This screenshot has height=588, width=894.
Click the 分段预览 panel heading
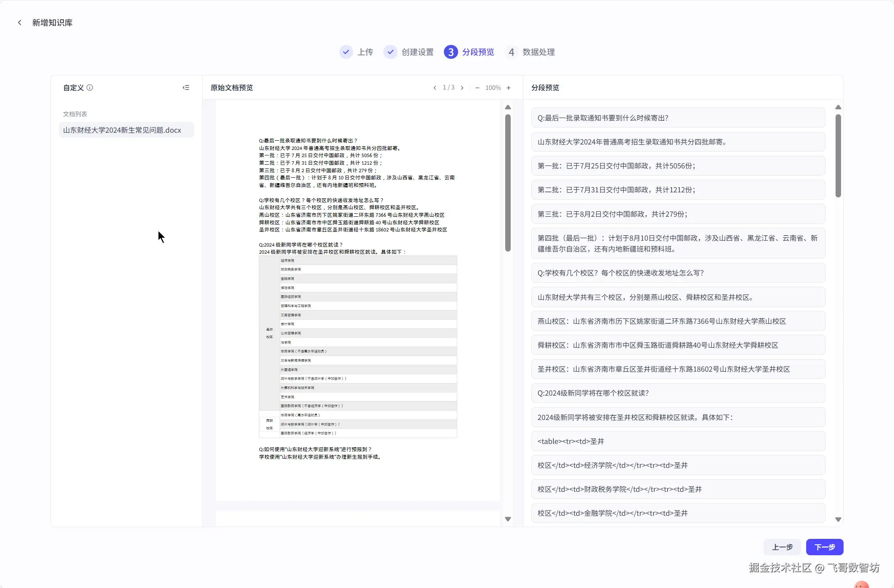click(545, 88)
